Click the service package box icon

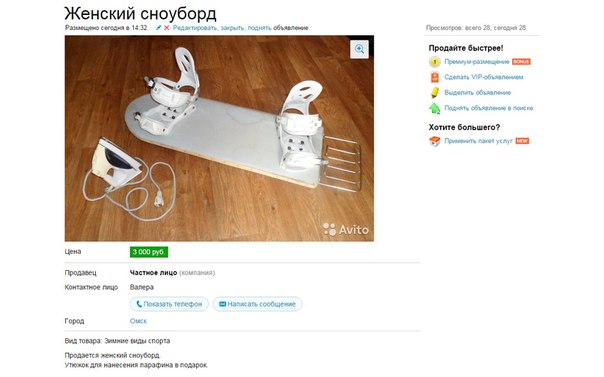(x=435, y=141)
